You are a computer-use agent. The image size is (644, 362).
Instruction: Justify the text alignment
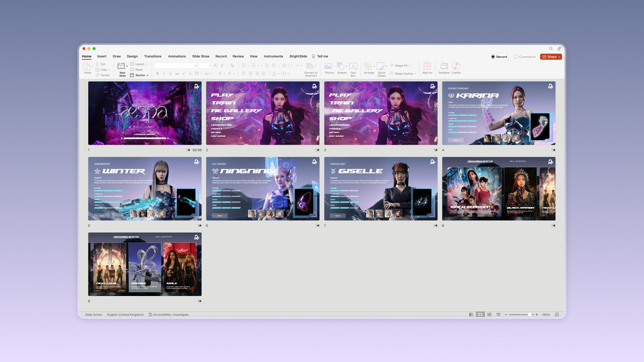coord(264,73)
